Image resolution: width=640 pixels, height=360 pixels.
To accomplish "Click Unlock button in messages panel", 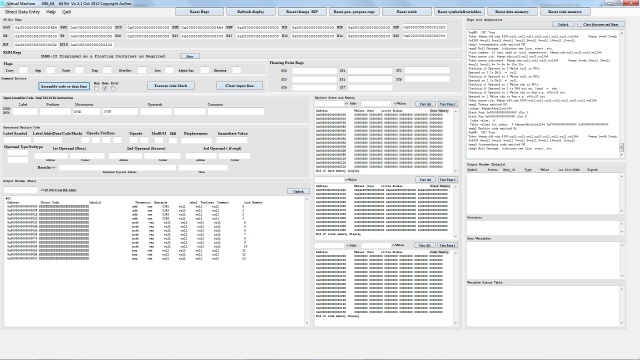I will click(x=563, y=24).
